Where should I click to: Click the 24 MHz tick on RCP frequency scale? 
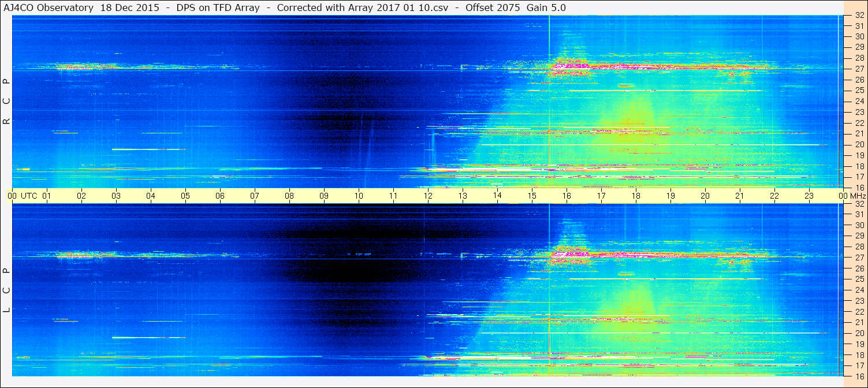(859, 101)
